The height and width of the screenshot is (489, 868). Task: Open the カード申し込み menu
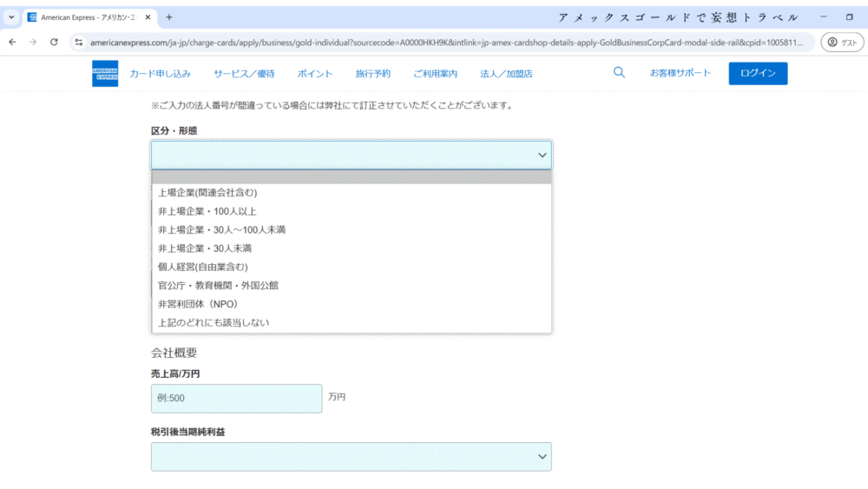pos(160,74)
